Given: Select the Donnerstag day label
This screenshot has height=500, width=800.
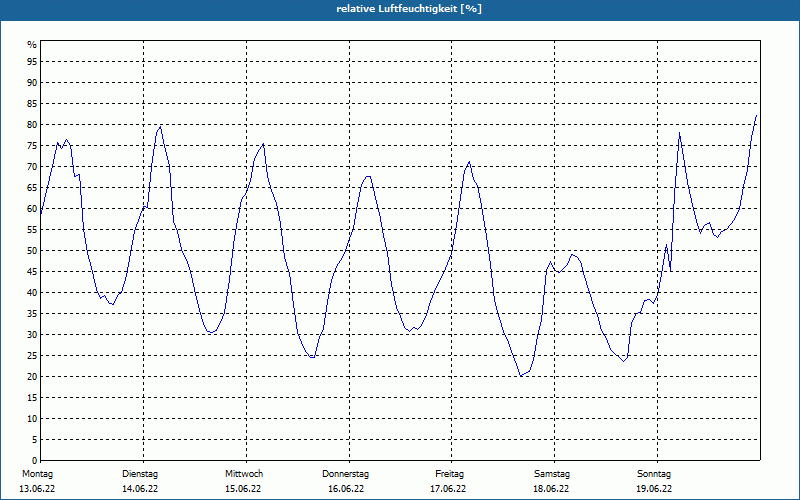Looking at the screenshot, I should [x=345, y=474].
